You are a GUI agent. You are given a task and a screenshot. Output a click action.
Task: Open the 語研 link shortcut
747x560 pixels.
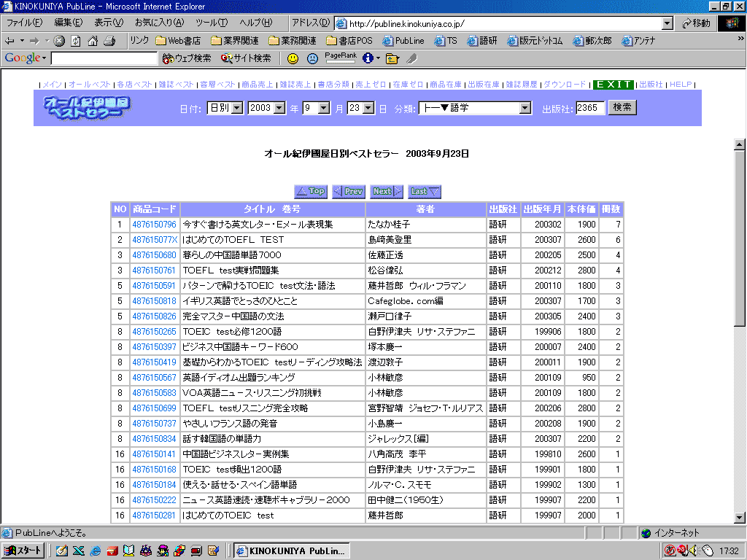tap(482, 41)
